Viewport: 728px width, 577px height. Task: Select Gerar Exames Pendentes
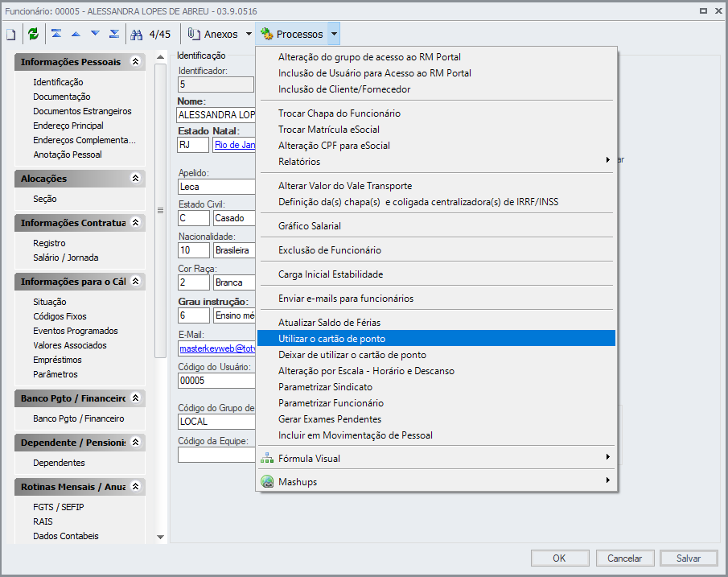[x=436, y=419]
